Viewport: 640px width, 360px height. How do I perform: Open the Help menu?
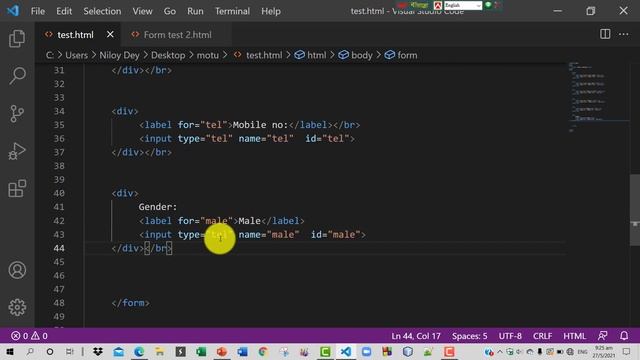pos(271,11)
